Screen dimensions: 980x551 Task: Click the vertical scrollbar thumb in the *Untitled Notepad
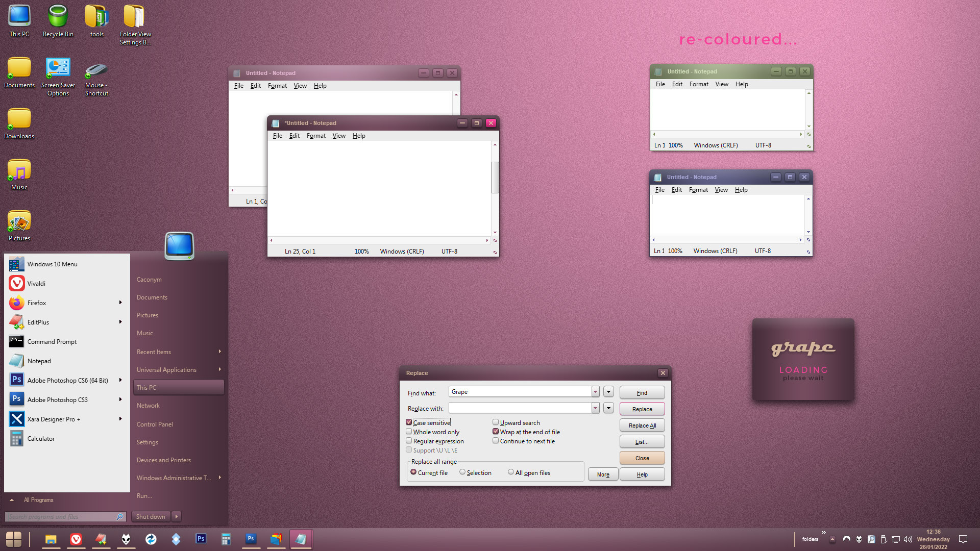(495, 177)
